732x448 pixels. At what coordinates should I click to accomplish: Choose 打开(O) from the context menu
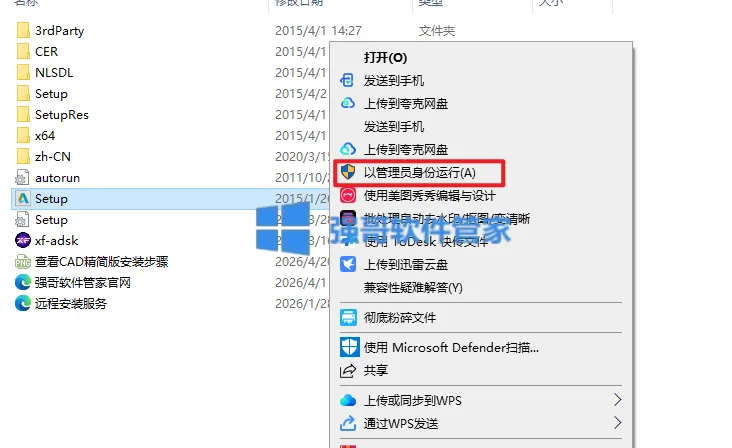386,57
